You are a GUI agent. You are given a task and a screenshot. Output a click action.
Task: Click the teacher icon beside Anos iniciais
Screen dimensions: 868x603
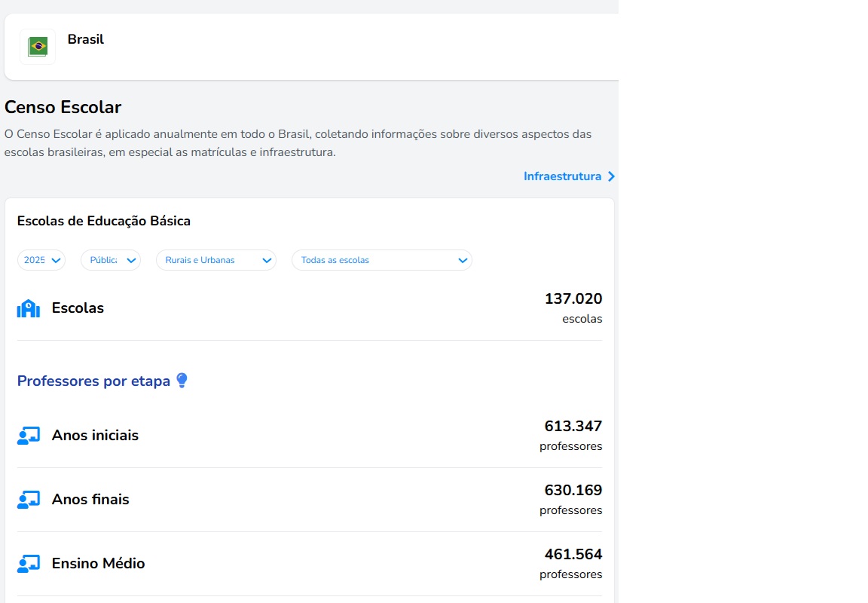click(29, 436)
